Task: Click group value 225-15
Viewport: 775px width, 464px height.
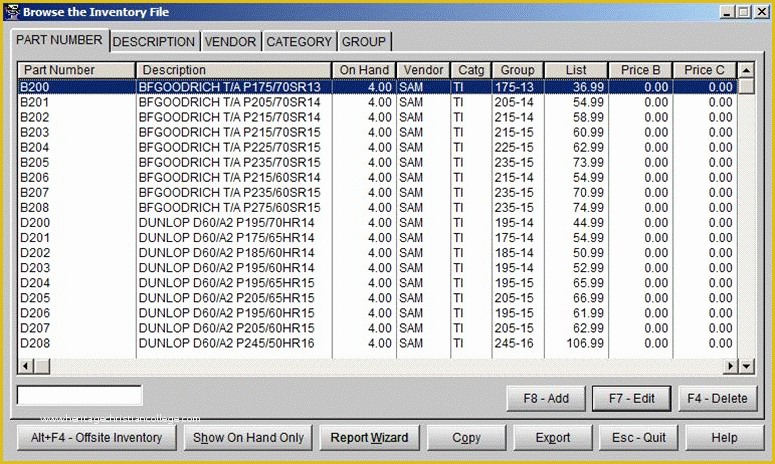Action: click(514, 147)
